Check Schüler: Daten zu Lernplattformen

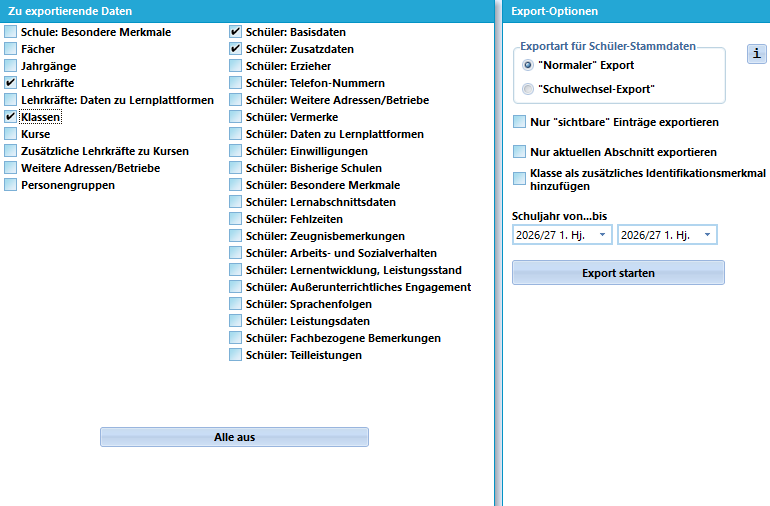point(235,134)
